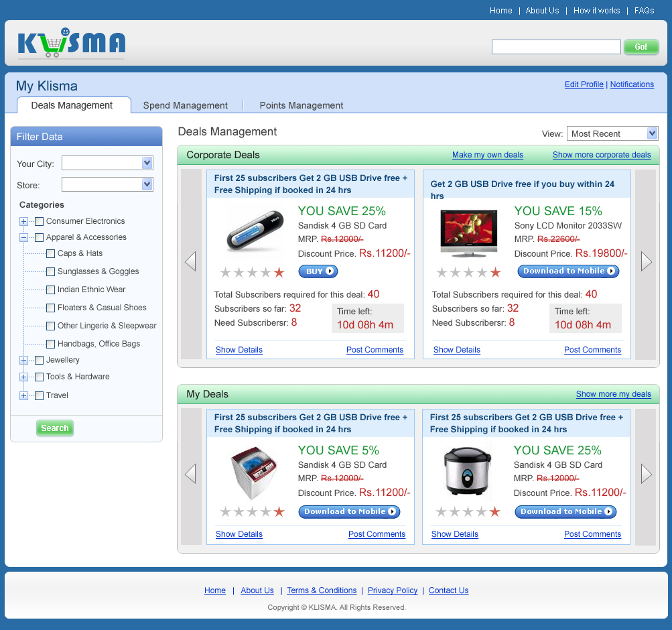Open How it works page
Image resolution: width=672 pixels, height=630 pixels.
tap(596, 10)
